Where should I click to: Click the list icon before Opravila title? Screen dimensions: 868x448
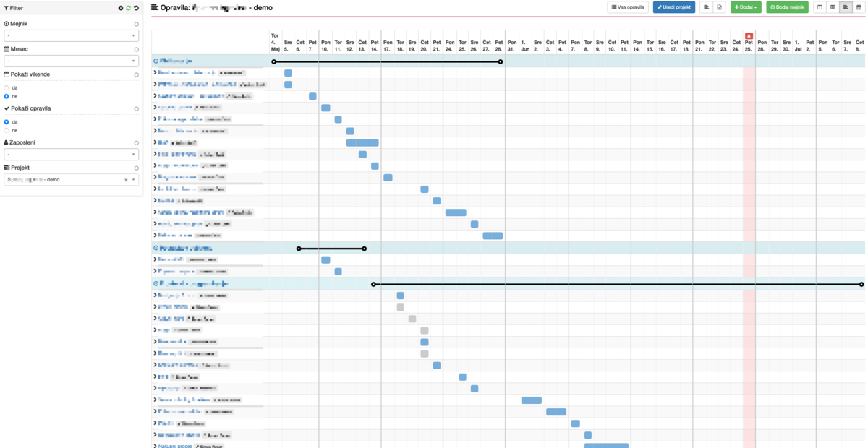click(155, 7)
